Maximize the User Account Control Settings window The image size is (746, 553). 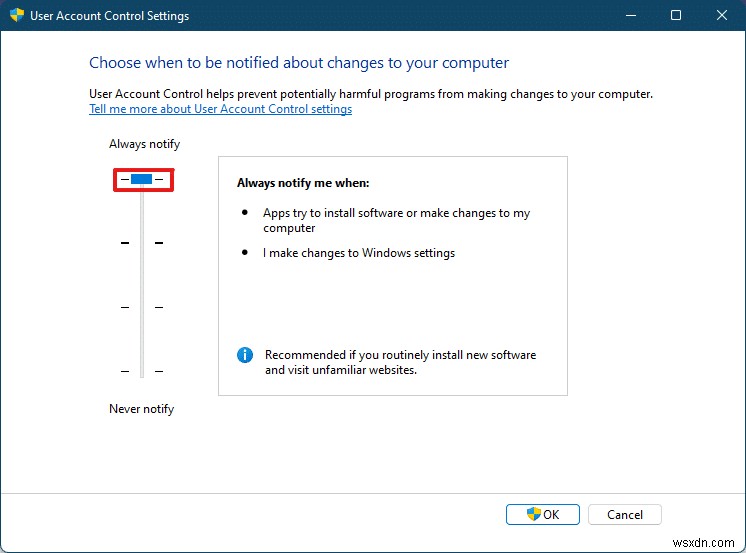click(x=676, y=15)
